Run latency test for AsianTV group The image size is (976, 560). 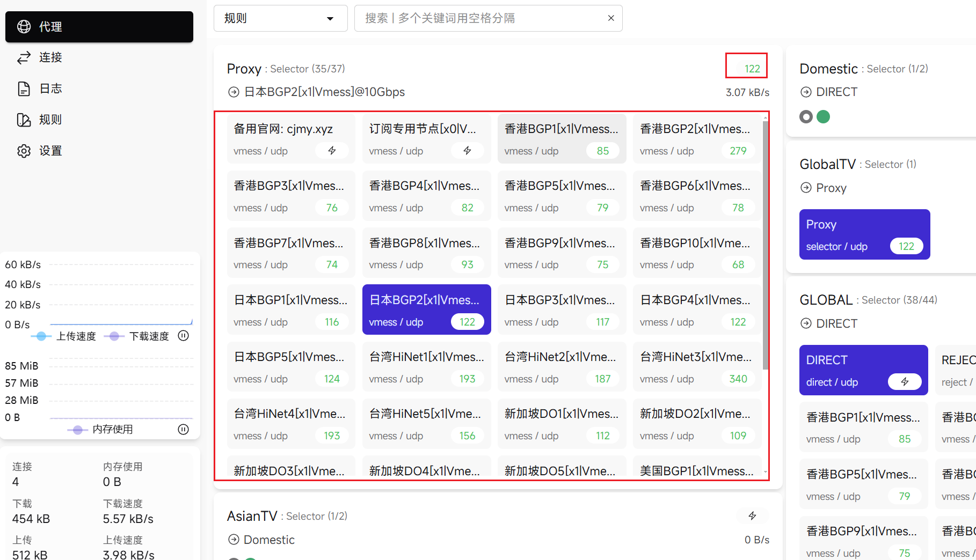point(752,516)
